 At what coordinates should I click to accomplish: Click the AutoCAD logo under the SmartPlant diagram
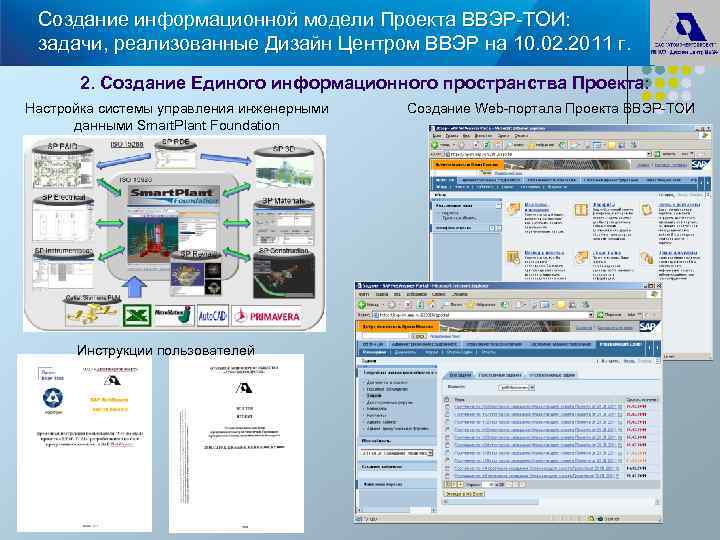(x=213, y=316)
